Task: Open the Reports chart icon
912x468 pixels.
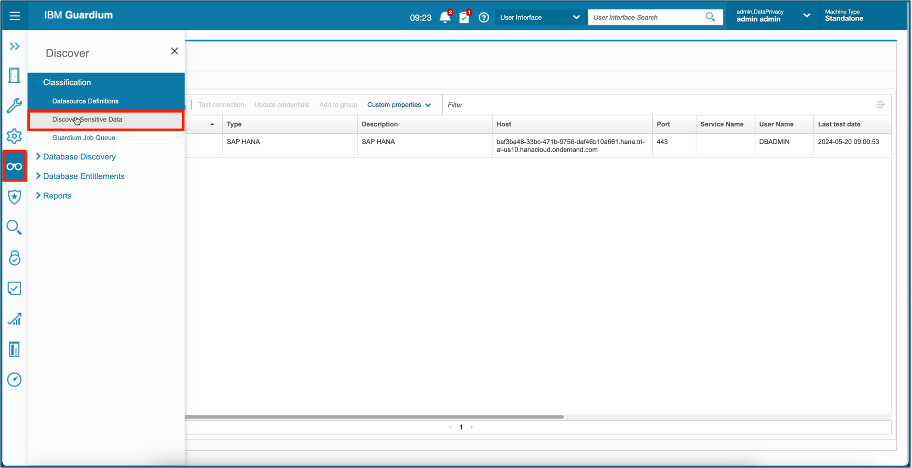Action: coord(15,319)
